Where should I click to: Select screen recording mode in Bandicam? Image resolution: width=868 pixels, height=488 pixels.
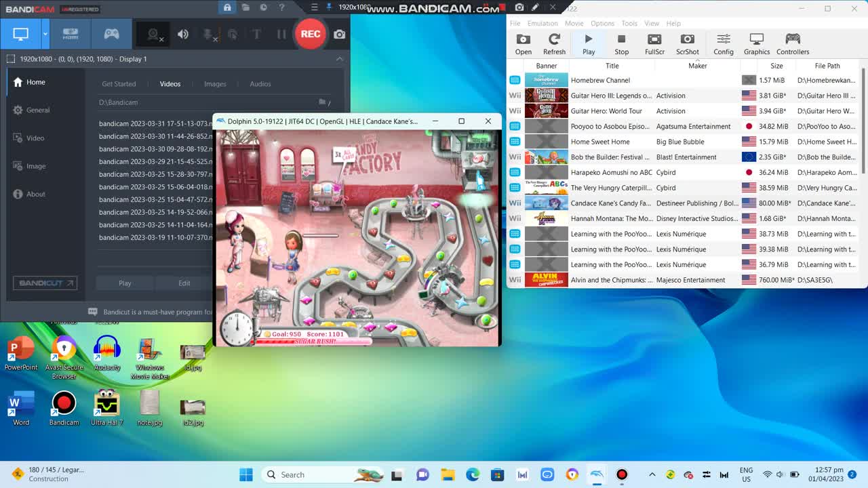(21, 34)
